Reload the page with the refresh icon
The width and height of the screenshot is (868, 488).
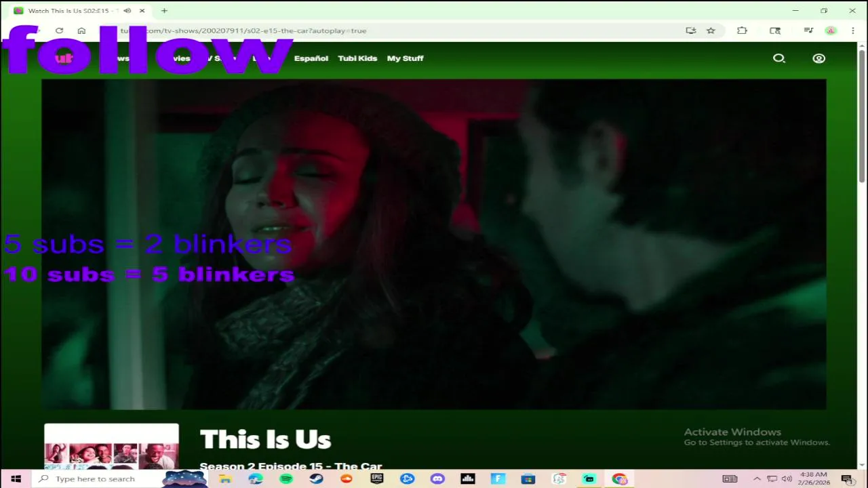[x=60, y=30]
